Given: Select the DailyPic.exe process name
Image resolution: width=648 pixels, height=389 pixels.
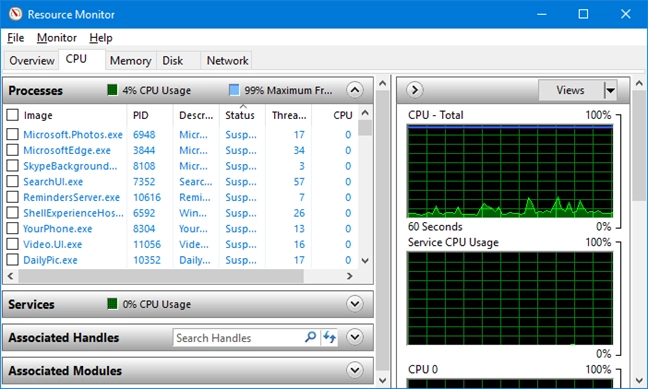Looking at the screenshot, I should click(50, 260).
